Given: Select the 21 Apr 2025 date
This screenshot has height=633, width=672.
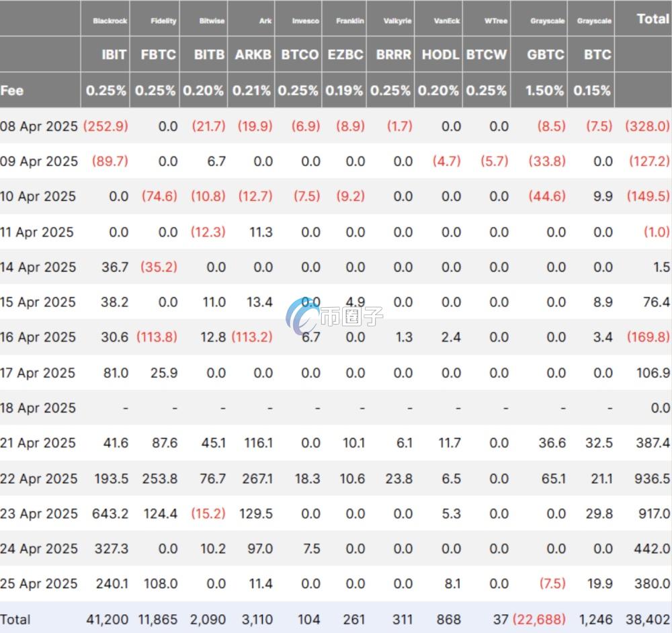Looking at the screenshot, I should click(38, 443).
